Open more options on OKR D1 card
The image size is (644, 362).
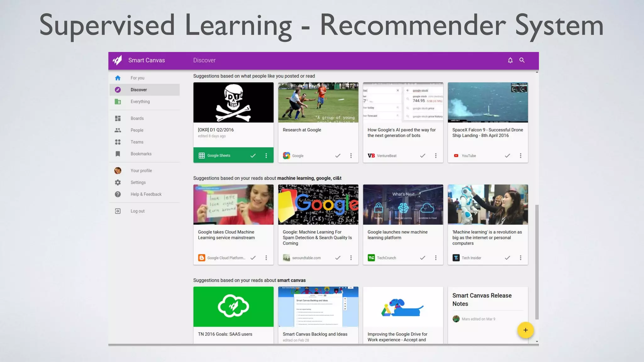[x=266, y=156]
